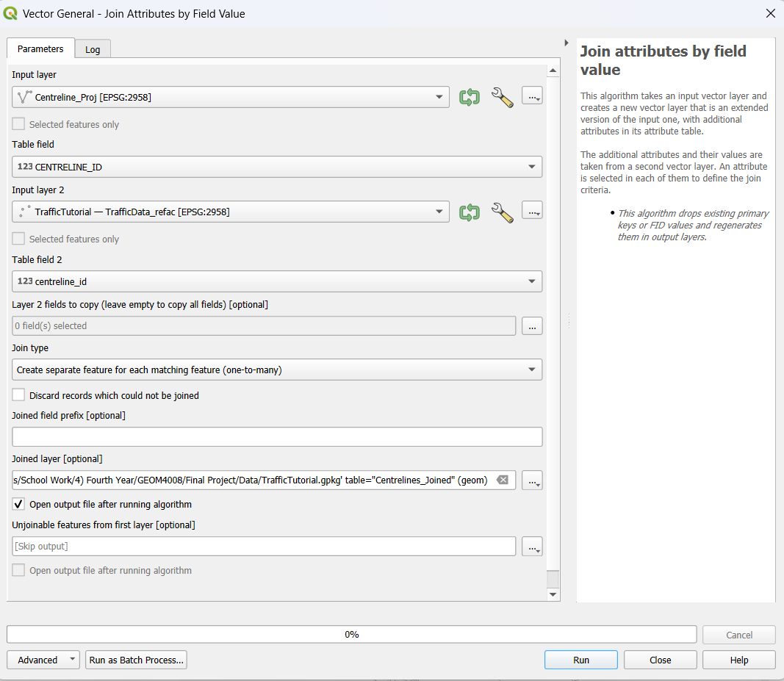784x681 pixels.
Task: Open Layer 2 fields to copy selector
Action: [532, 325]
